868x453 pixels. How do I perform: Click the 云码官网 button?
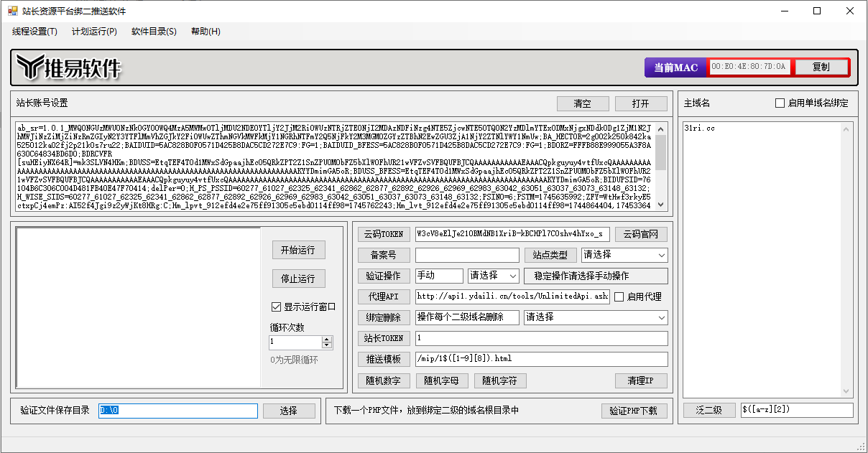pos(641,234)
